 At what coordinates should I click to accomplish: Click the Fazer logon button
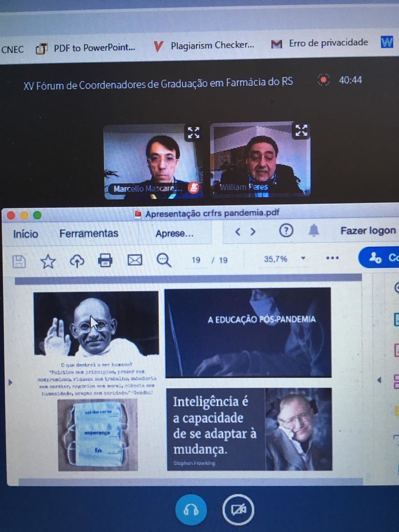point(368,230)
